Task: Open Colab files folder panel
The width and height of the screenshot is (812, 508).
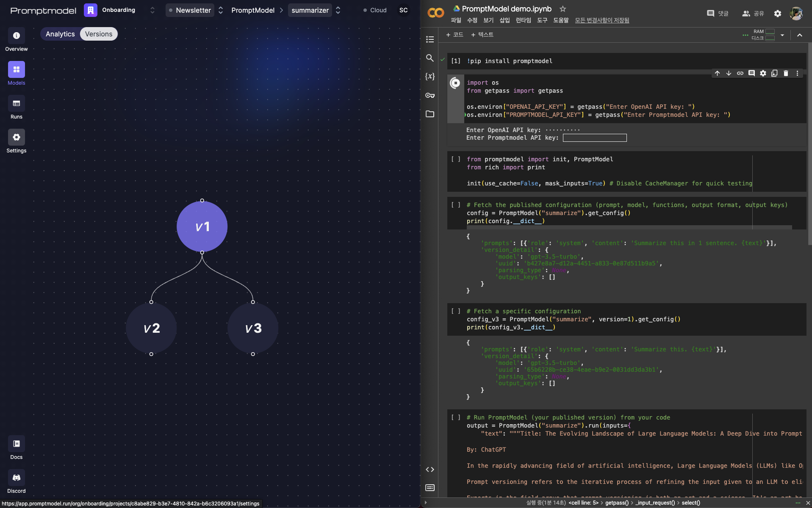Action: [430, 114]
